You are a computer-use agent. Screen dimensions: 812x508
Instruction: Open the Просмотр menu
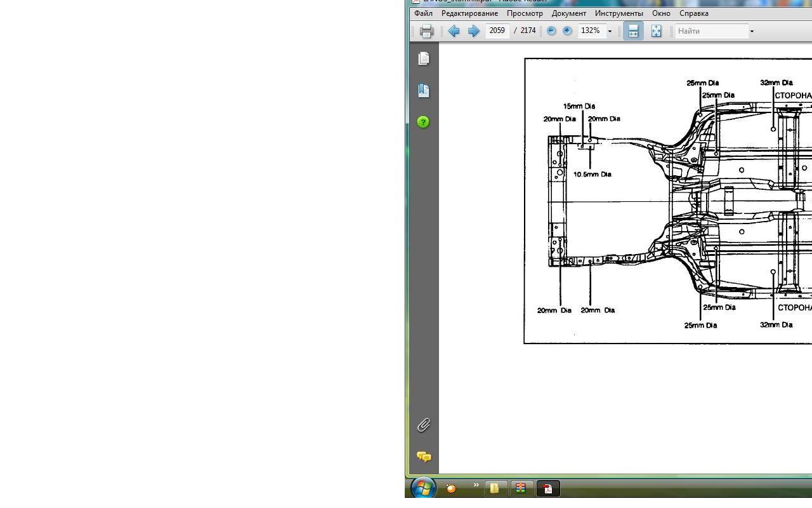tap(525, 13)
